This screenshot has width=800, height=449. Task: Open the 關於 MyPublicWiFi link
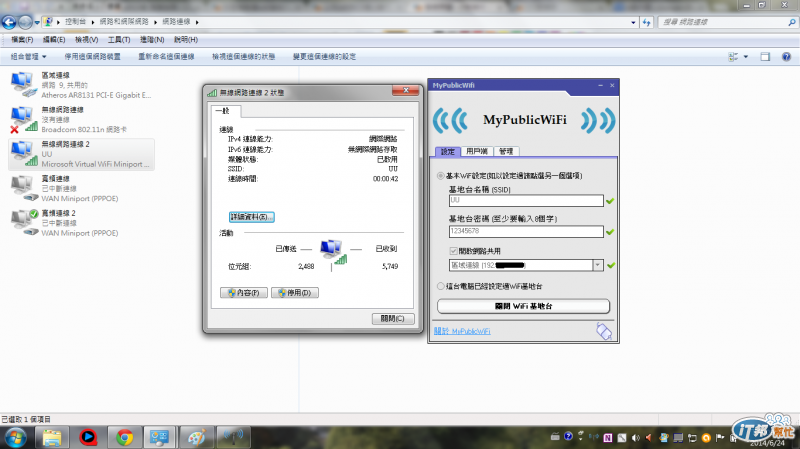pyautogui.click(x=462, y=331)
